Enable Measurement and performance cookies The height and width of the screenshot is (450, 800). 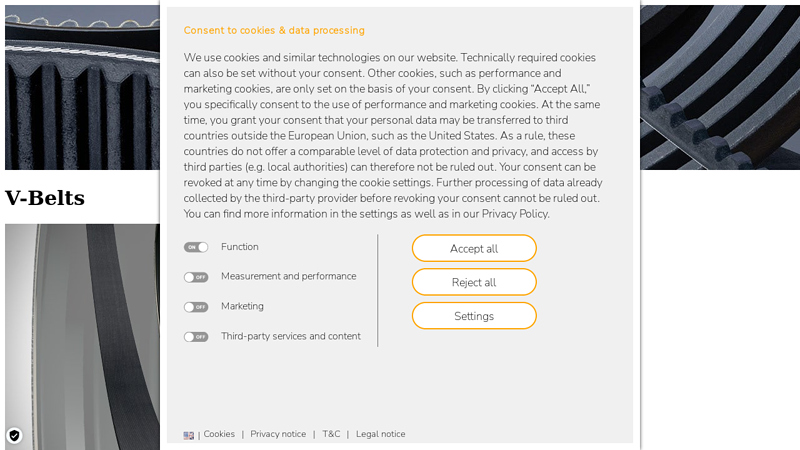[196, 277]
